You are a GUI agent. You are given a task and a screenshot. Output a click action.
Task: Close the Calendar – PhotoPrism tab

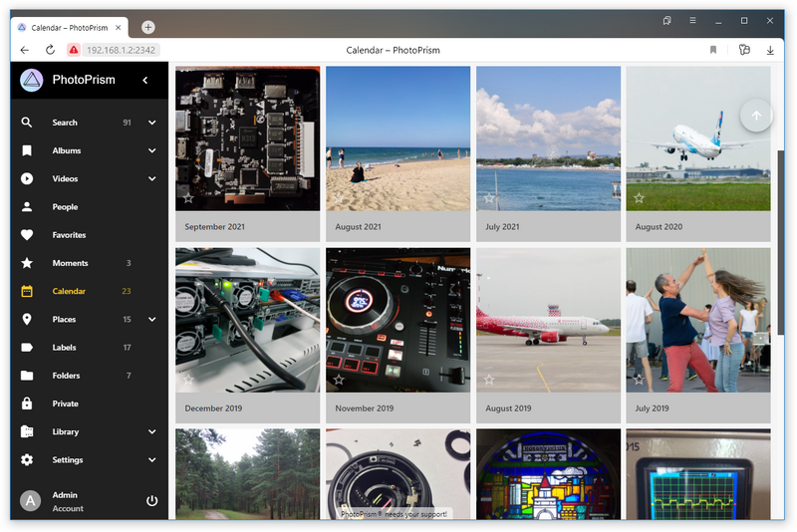[x=118, y=28]
